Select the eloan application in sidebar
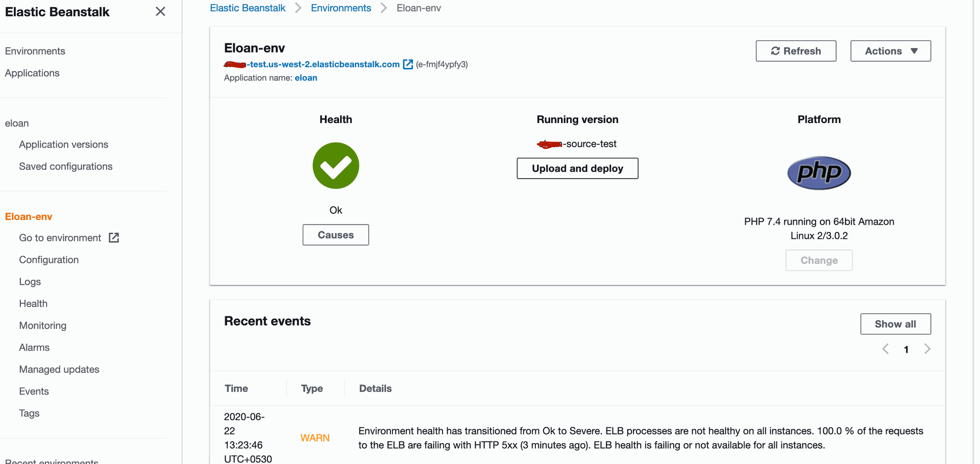This screenshot has height=464, width=980. click(17, 123)
